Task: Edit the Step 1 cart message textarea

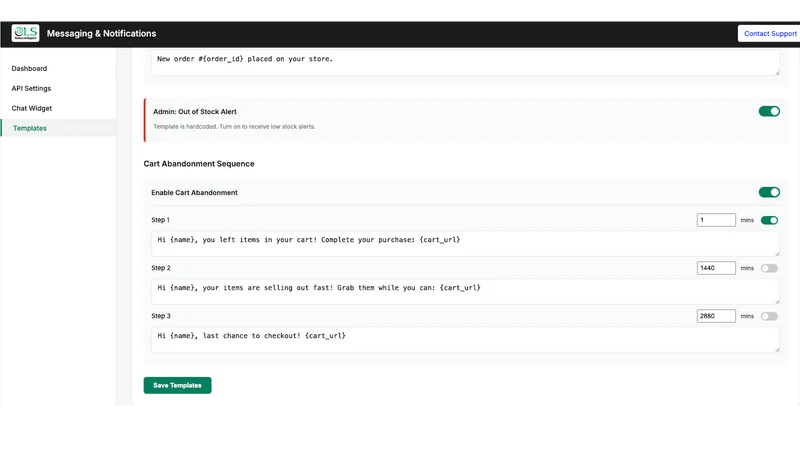Action: 465,243
